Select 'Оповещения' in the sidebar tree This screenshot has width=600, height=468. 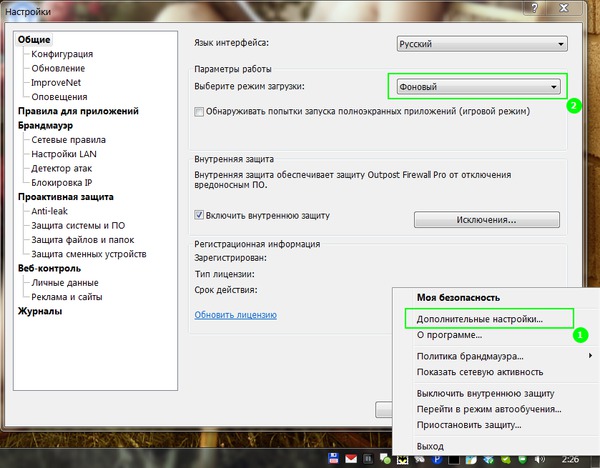[59, 97]
